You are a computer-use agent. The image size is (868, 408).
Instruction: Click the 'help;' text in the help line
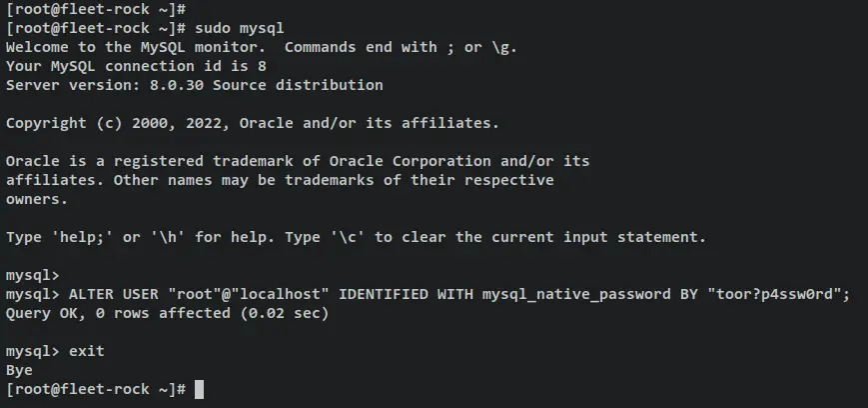click(x=82, y=237)
